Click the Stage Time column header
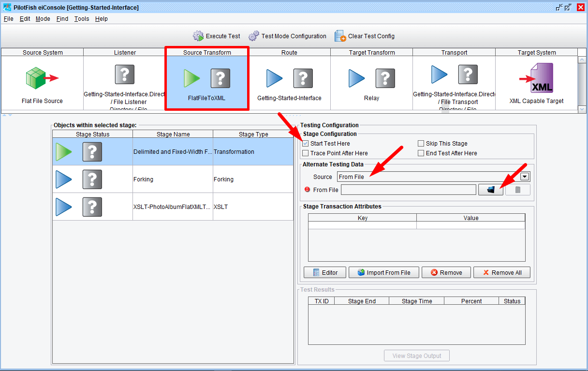Viewport: 588px width, 371px height. (417, 301)
